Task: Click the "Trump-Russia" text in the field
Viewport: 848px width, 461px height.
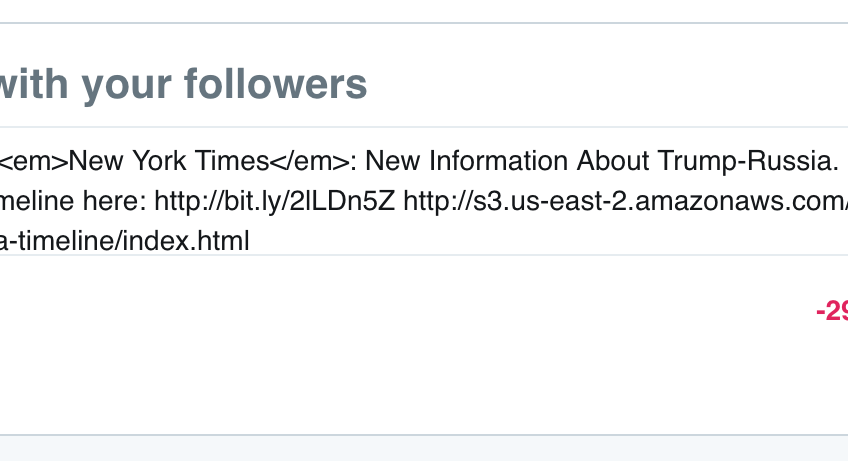Action: [x=750, y=160]
